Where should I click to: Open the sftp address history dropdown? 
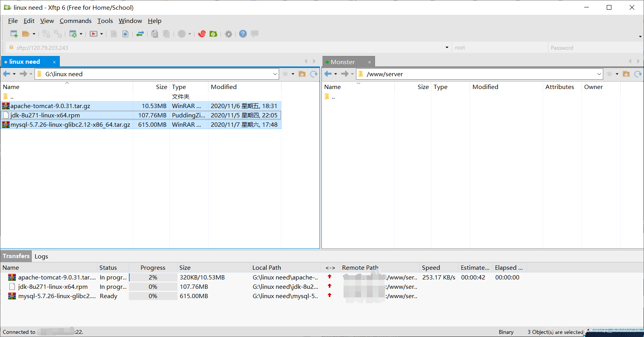pyautogui.click(x=447, y=47)
